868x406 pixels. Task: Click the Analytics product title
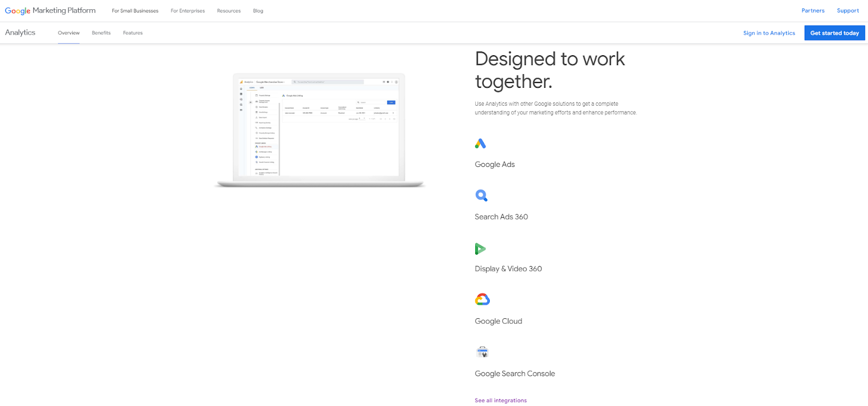click(x=20, y=33)
